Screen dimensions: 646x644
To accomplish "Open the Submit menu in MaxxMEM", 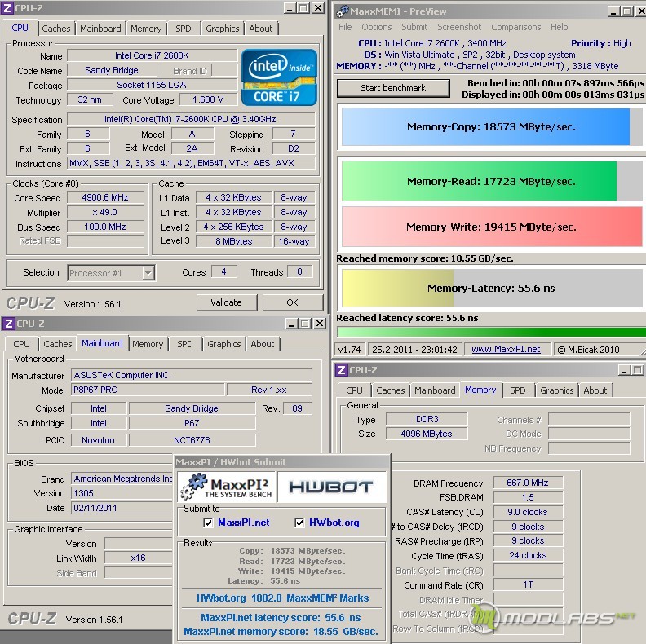I will 414,27.
